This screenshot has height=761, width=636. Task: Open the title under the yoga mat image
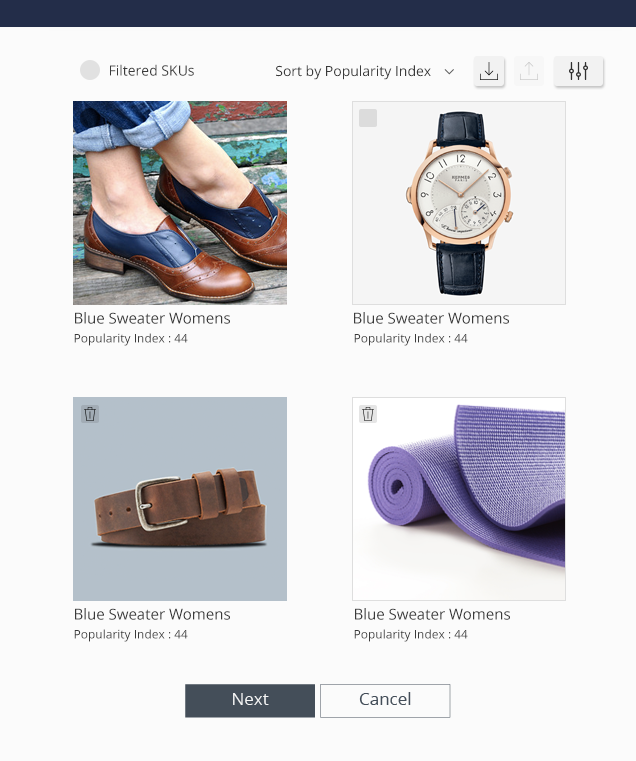point(432,614)
